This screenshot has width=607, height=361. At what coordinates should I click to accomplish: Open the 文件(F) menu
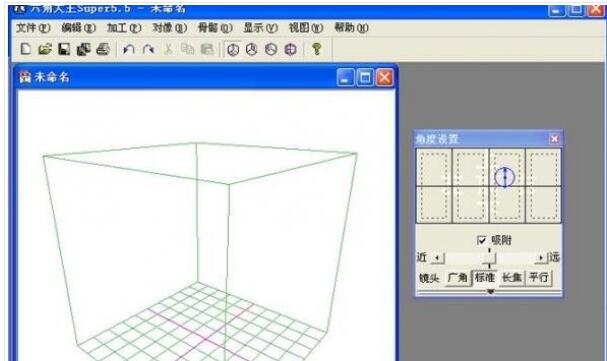point(33,28)
